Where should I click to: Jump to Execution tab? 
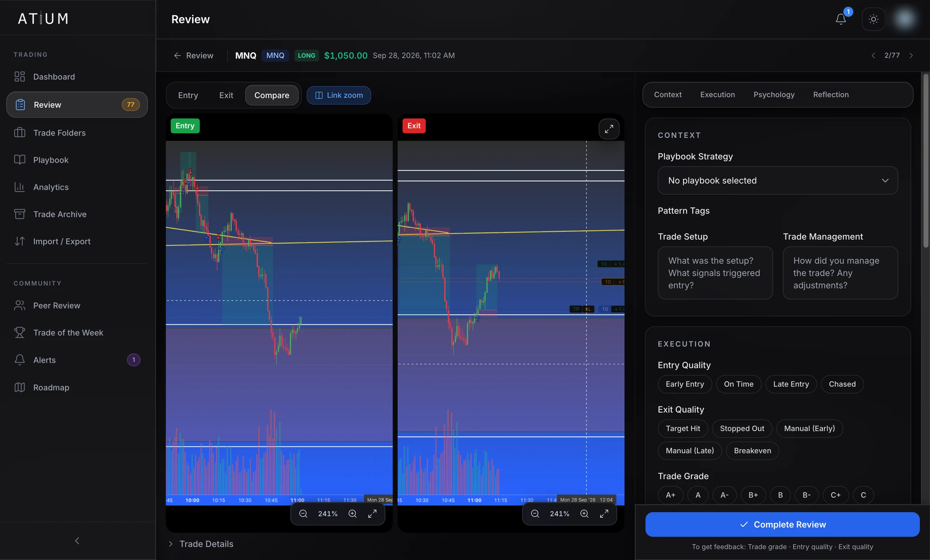(x=717, y=95)
